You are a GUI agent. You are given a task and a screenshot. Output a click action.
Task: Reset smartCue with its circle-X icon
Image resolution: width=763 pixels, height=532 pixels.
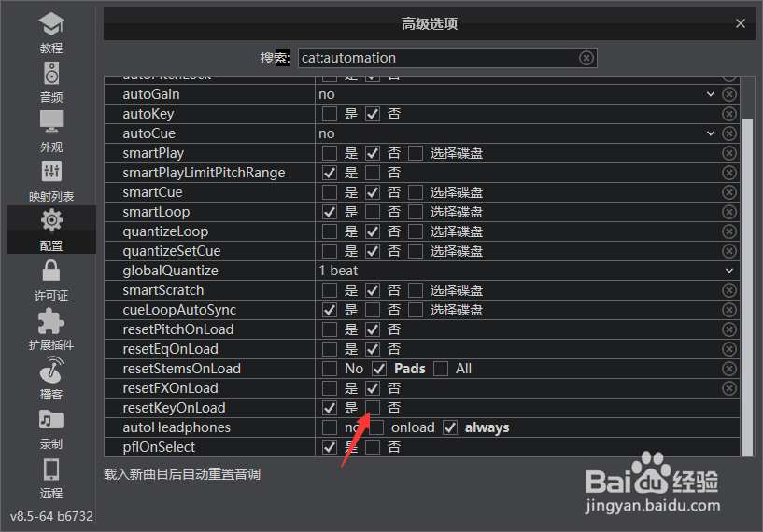tap(729, 192)
